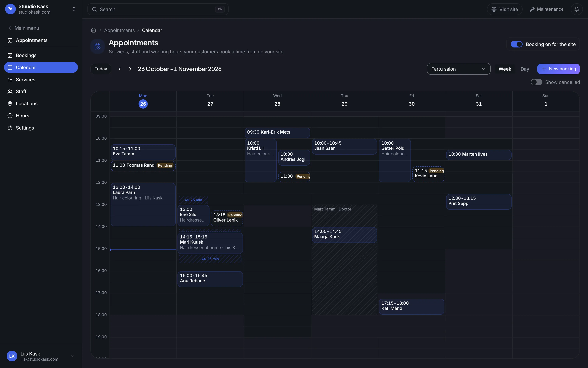
Task: Click the Today button
Action: point(101,69)
